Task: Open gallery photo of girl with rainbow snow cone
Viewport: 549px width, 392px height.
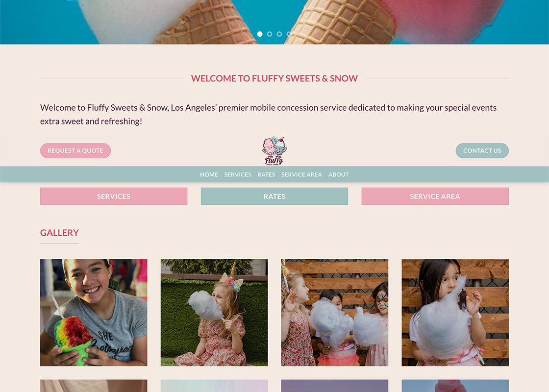Action: 94,313
